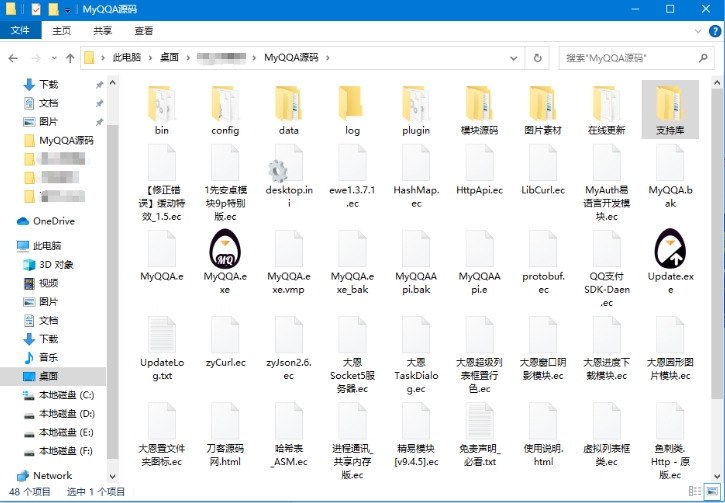Screen dimensions: 725x503
Task: Open Network in navigation pane
Action: tap(45, 476)
